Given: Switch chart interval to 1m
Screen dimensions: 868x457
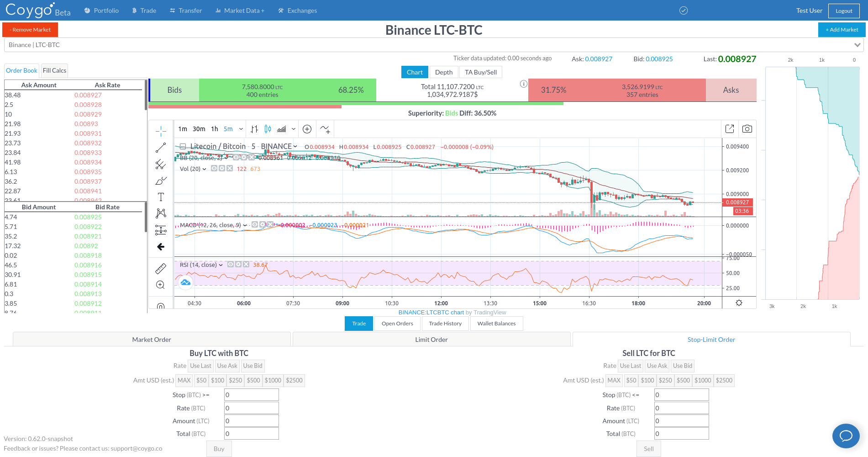Looking at the screenshot, I should 183,129.
